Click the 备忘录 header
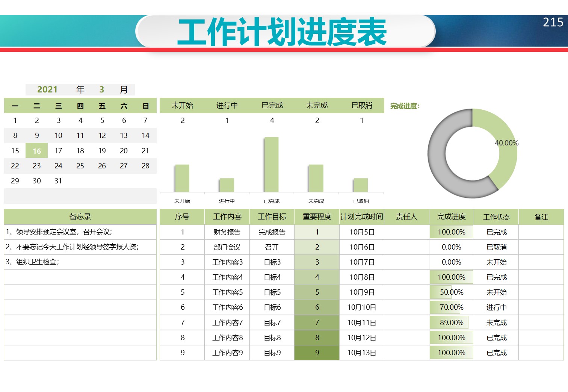The width and height of the screenshot is (568, 392). (x=80, y=216)
